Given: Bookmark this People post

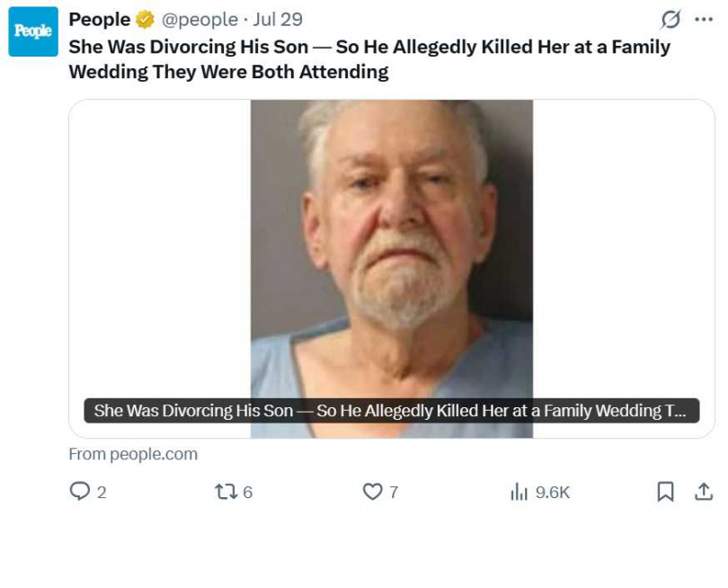Looking at the screenshot, I should [x=665, y=492].
